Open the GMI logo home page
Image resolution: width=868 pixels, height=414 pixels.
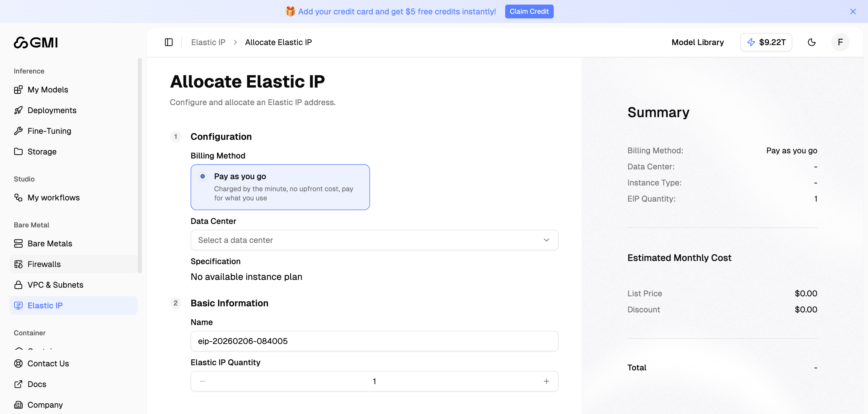tap(35, 42)
